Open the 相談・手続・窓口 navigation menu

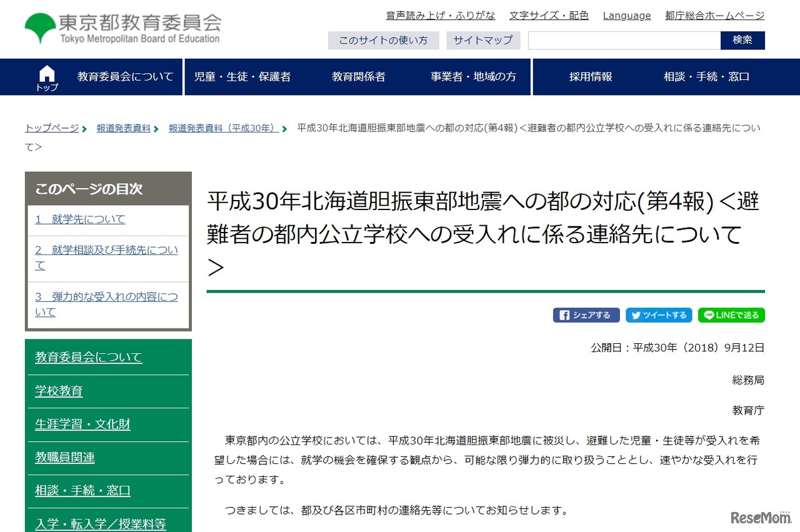coord(706,76)
